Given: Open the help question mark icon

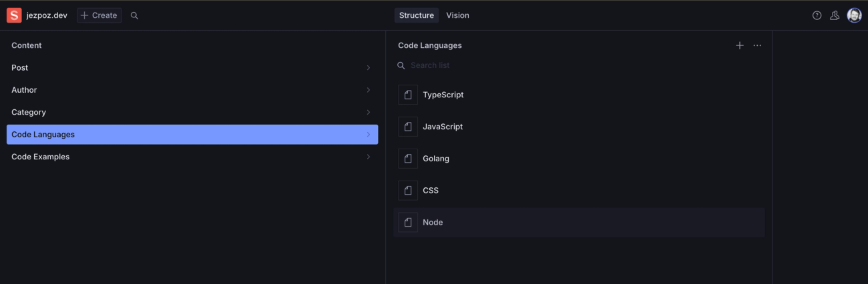Looking at the screenshot, I should pyautogui.click(x=817, y=15).
